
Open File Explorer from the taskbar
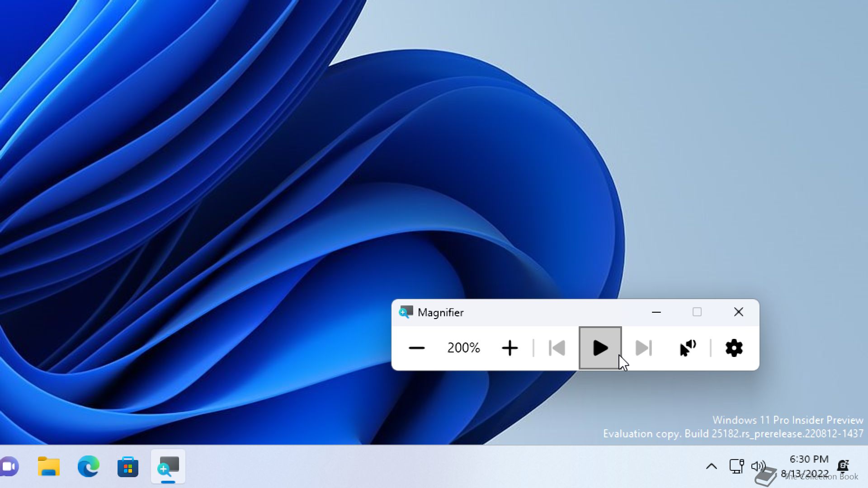(49, 466)
